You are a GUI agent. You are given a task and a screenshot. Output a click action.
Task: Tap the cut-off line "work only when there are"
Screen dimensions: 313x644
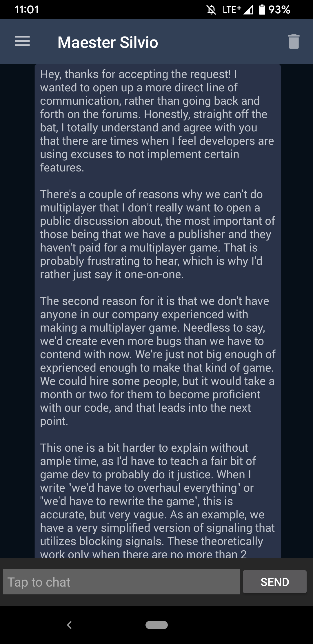(x=143, y=553)
